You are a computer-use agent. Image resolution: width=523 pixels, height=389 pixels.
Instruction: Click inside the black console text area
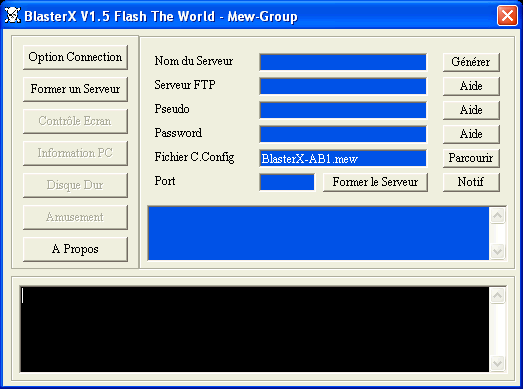point(255,329)
